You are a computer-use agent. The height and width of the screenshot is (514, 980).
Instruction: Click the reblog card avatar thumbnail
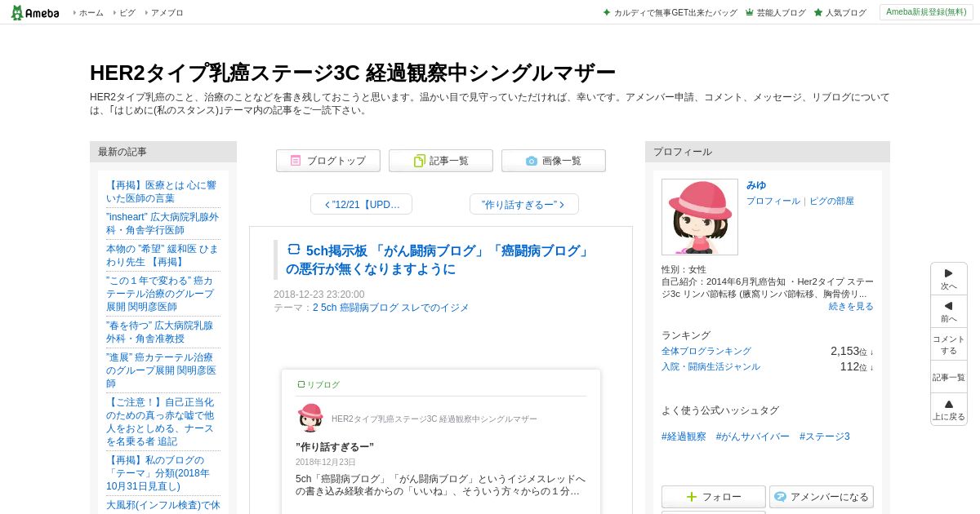[310, 418]
